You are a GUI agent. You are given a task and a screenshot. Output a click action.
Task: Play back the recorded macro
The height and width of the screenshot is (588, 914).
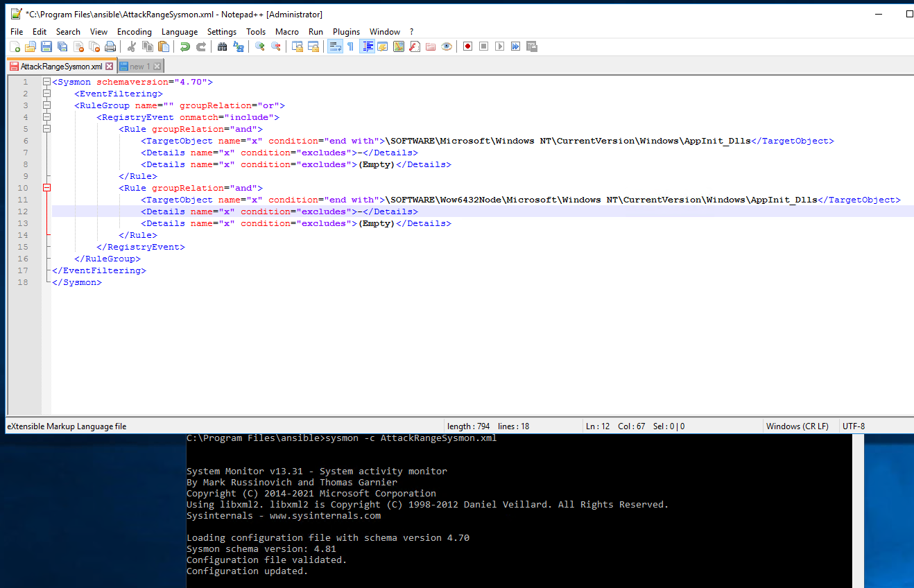coord(499,46)
